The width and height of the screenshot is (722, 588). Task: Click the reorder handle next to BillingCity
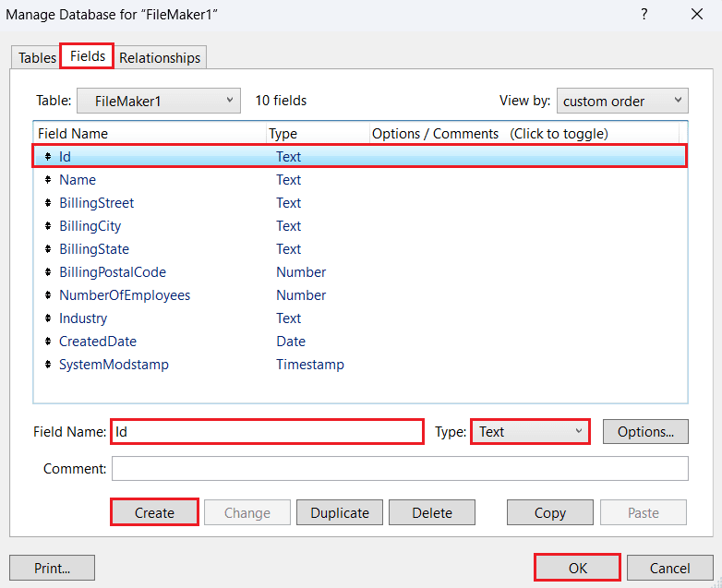click(48, 226)
